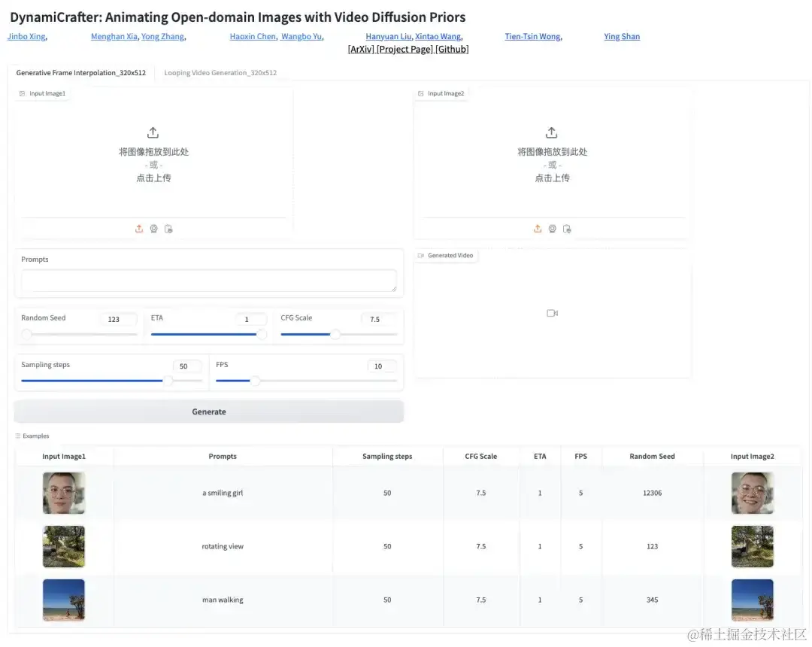812x647 pixels.
Task: Open the Project Page link
Action: coord(404,49)
